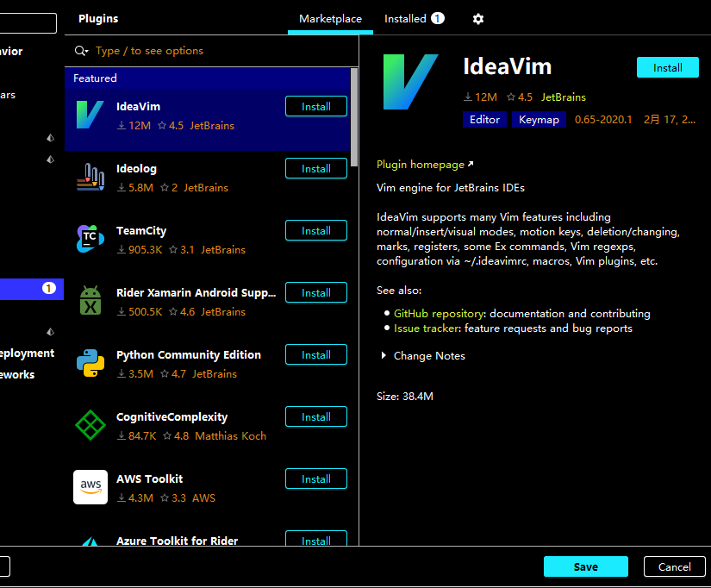Expand the Change Notes section
Screen dimensions: 711x588
[x=384, y=356]
